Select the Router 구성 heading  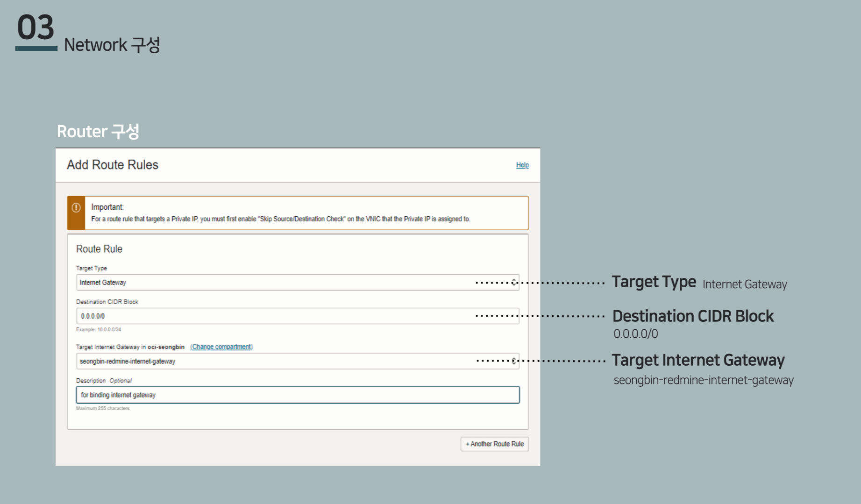click(98, 132)
